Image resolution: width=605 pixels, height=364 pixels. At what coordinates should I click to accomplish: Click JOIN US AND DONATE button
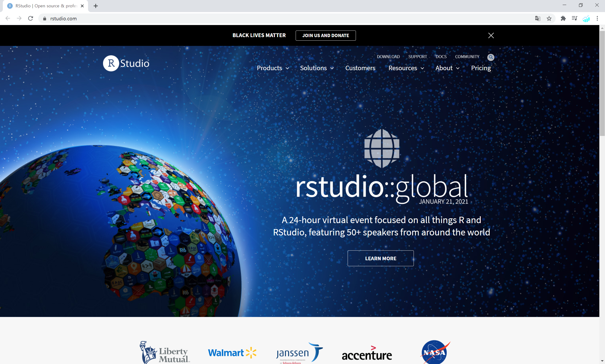click(325, 35)
